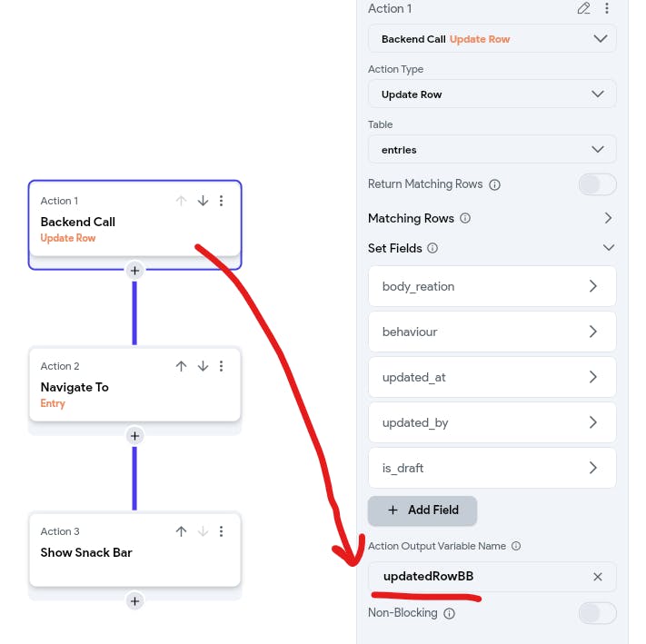Screen dimensions: 646x644
Task: Move Action 2 Navigate To card up
Action: pos(181,366)
